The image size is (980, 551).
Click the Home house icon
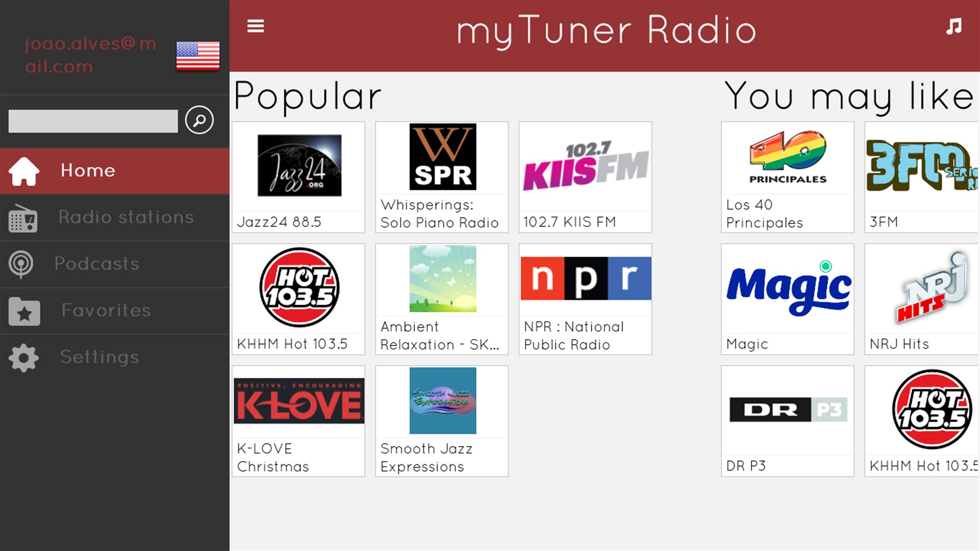tap(23, 171)
